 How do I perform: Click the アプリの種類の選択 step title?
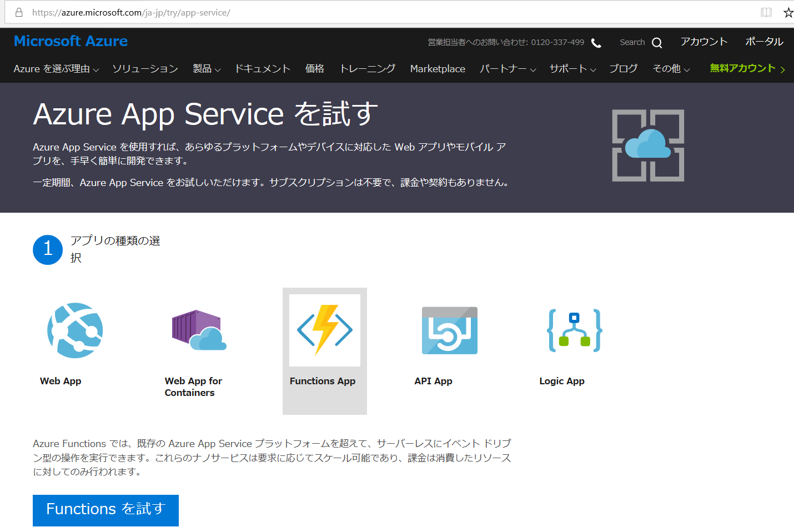coord(115,249)
